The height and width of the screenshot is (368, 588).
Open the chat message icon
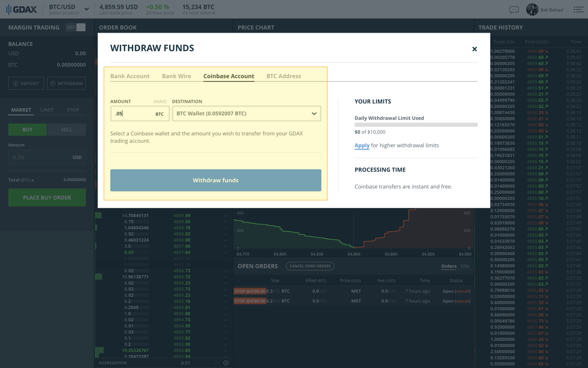514,10
